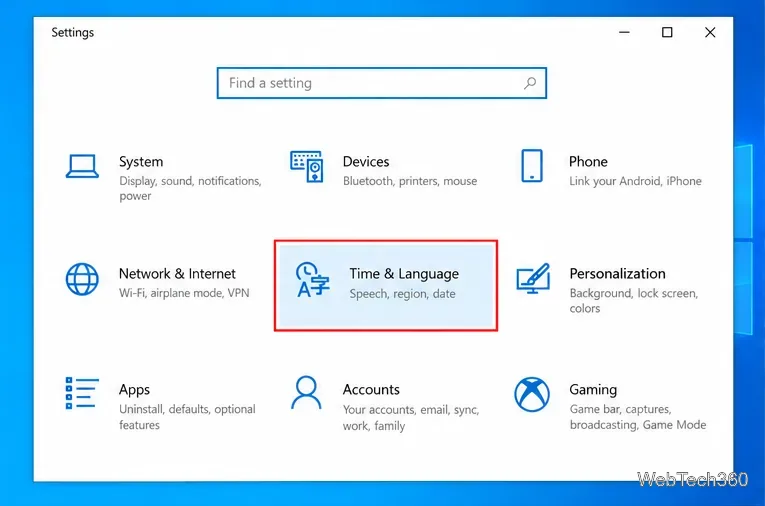
Task: Click the Gaming Xbox icon
Action: click(532, 394)
